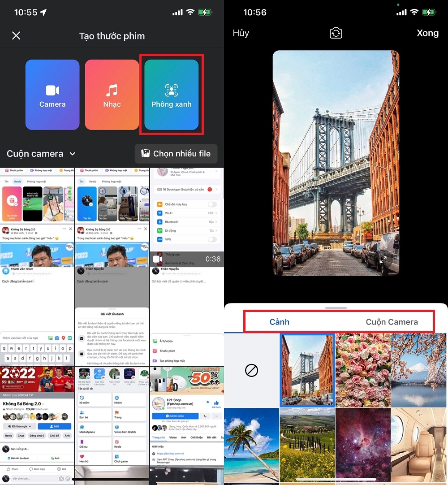Select the Brooklyn Bridge background thumbnail
Image resolution: width=448 pixels, height=485 pixels.
pos(307,370)
